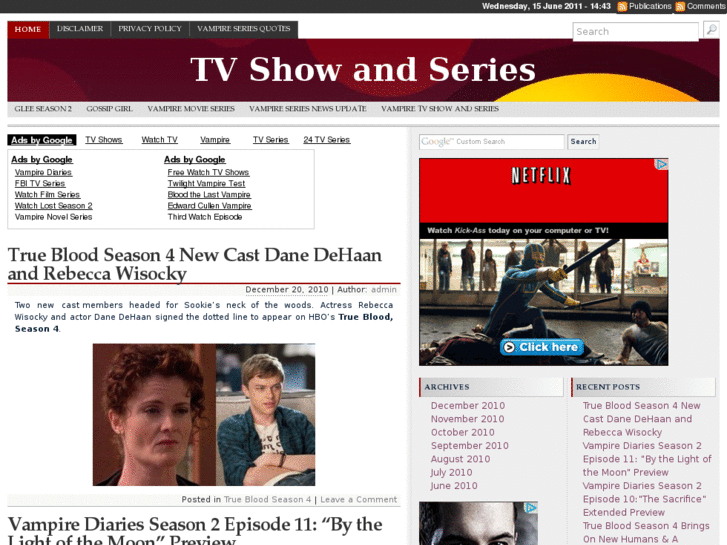Click the Watch Lost Season 2 ad link
This screenshot has width=727, height=545.
(x=54, y=206)
